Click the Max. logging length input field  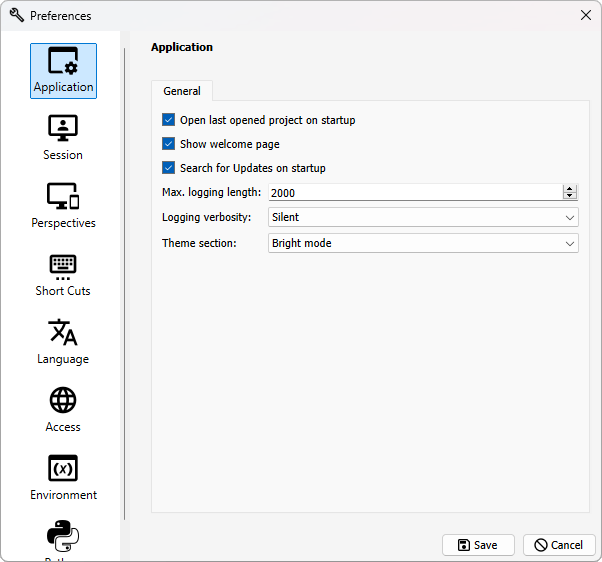pyautogui.click(x=415, y=192)
